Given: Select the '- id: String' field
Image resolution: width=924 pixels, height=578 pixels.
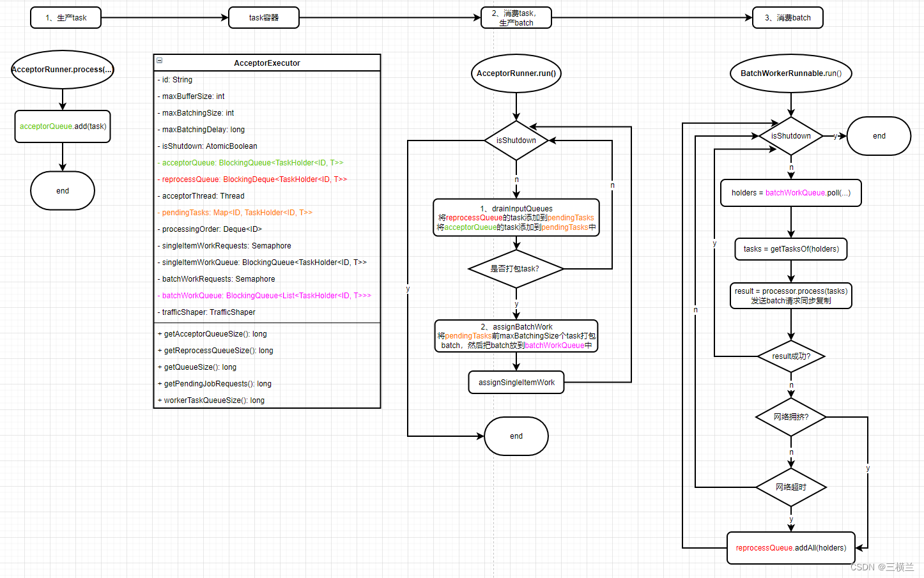Looking at the screenshot, I should pos(267,80).
